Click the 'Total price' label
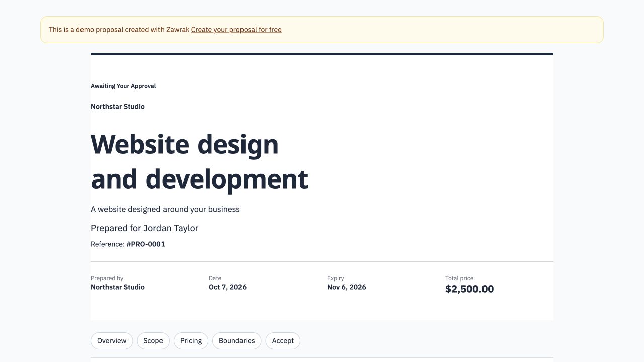 459,278
